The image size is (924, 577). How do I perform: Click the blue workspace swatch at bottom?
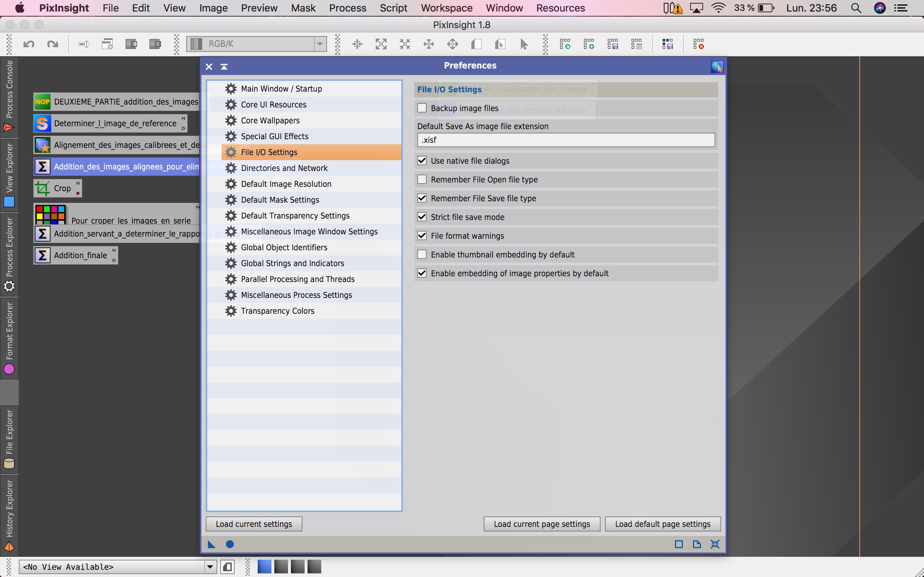264,567
